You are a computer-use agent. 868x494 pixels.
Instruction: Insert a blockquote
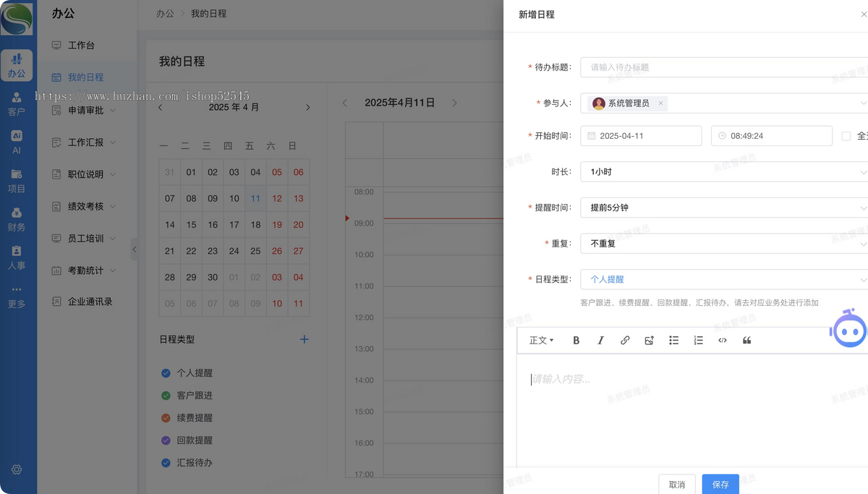click(x=746, y=340)
